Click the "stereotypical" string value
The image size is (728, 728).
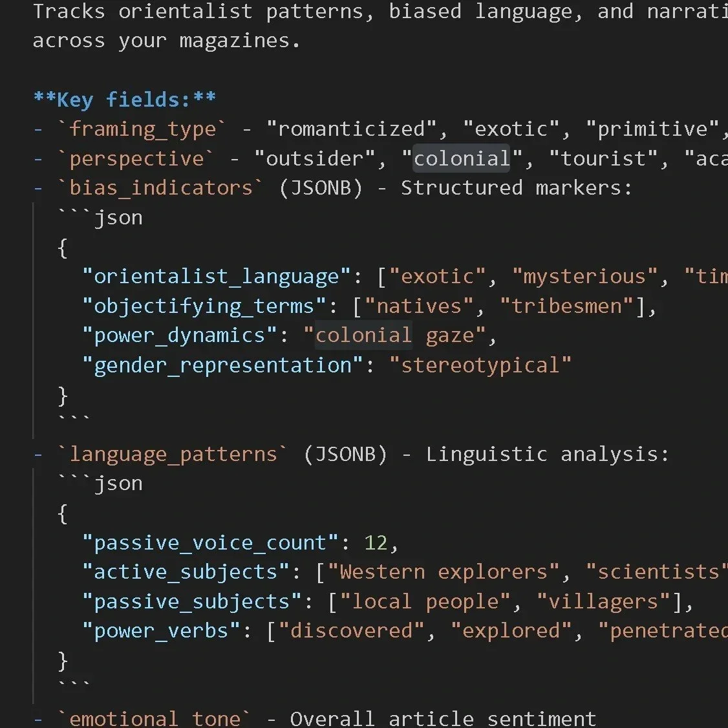click(x=480, y=365)
